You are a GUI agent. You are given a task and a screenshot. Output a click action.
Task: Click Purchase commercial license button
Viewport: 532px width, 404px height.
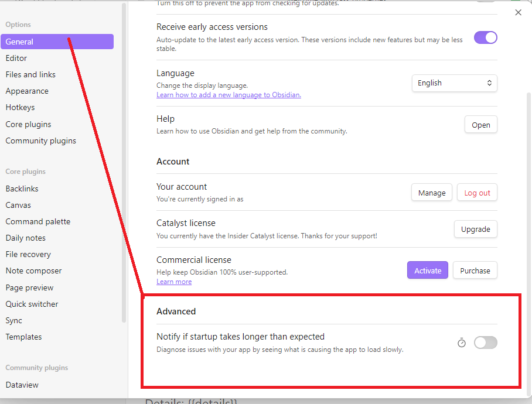475,270
